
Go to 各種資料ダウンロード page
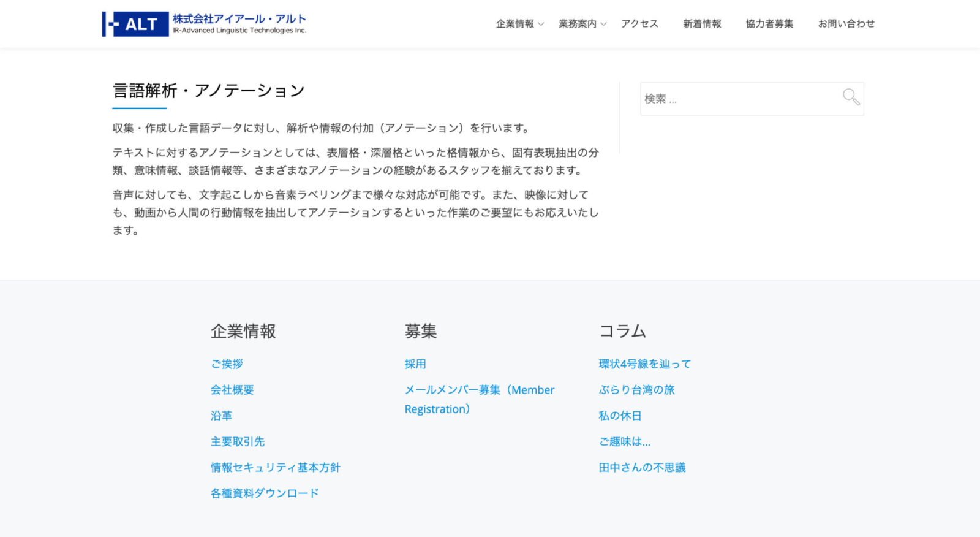pos(265,493)
